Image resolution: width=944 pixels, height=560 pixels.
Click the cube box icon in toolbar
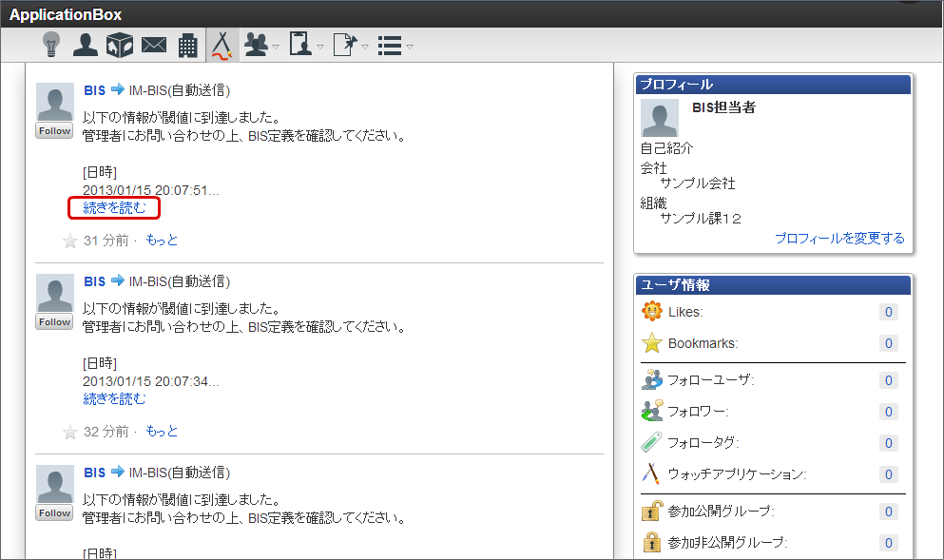[x=119, y=45]
